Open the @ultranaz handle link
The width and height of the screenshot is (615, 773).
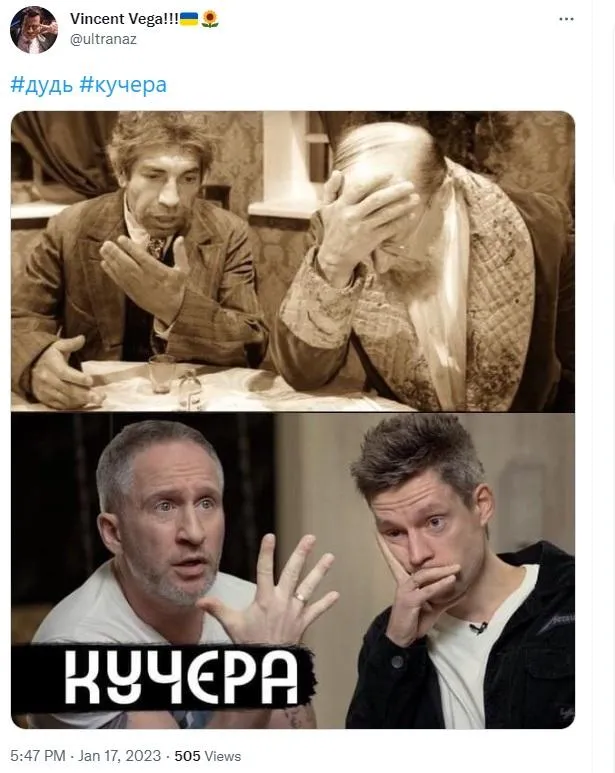point(103,39)
